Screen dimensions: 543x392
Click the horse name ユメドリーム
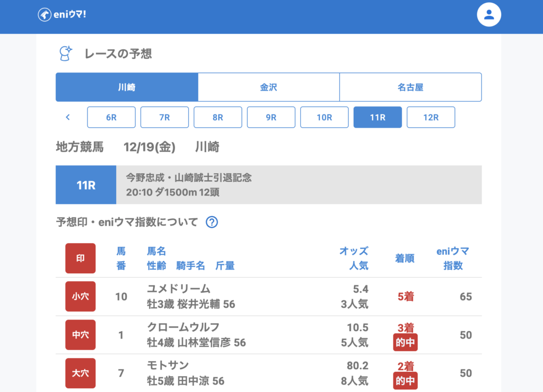(x=179, y=289)
